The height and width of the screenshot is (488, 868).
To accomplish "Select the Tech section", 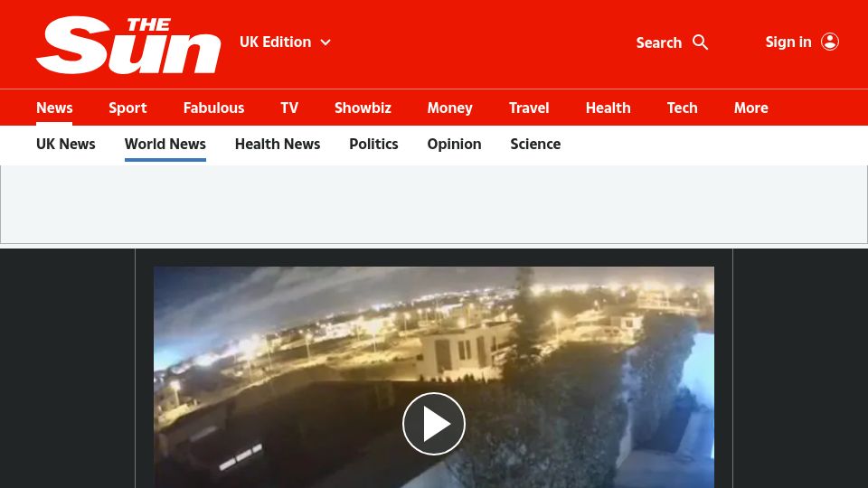I will 682,108.
